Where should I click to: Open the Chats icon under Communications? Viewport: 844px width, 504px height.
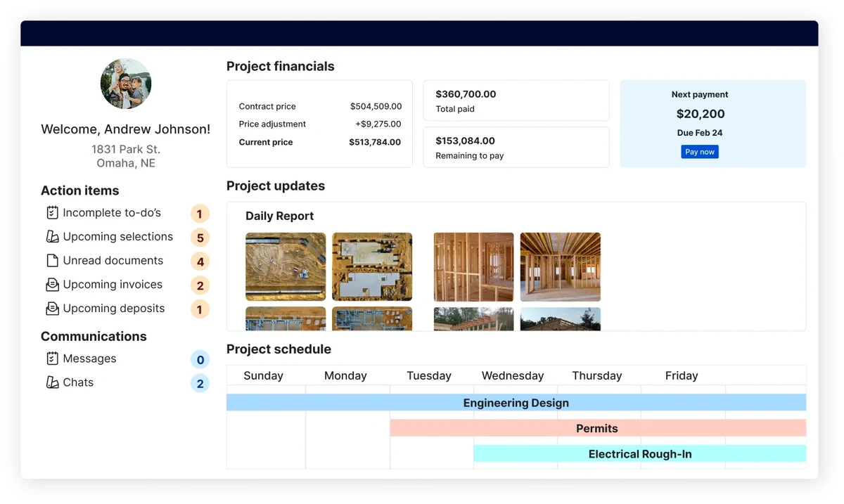pyautogui.click(x=52, y=382)
